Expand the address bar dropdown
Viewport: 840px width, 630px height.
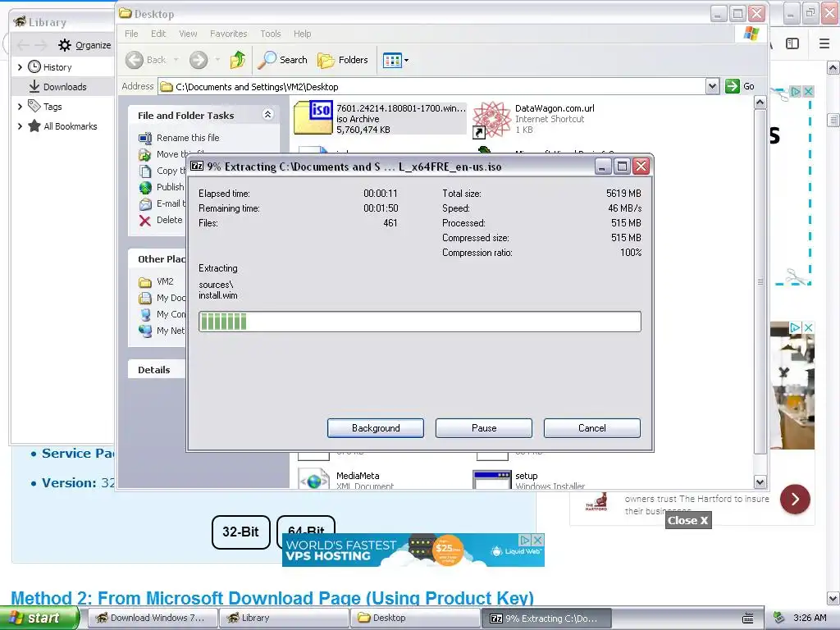tap(712, 86)
